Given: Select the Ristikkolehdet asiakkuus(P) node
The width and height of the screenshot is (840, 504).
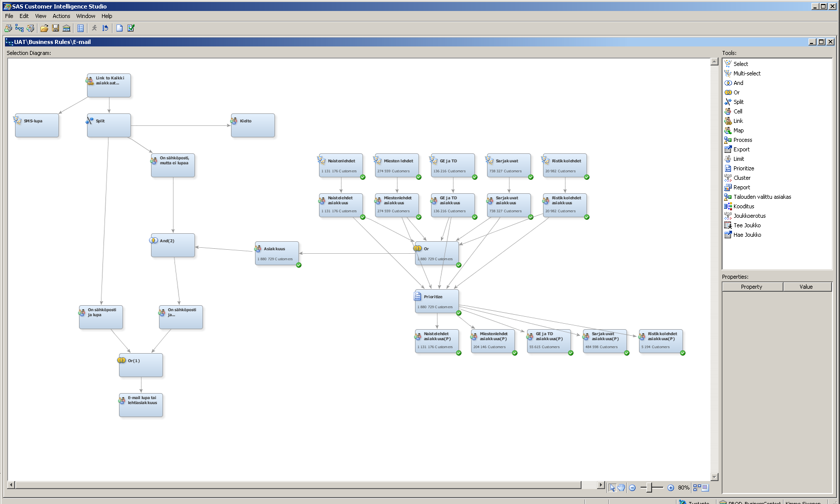Looking at the screenshot, I should pos(660,341).
